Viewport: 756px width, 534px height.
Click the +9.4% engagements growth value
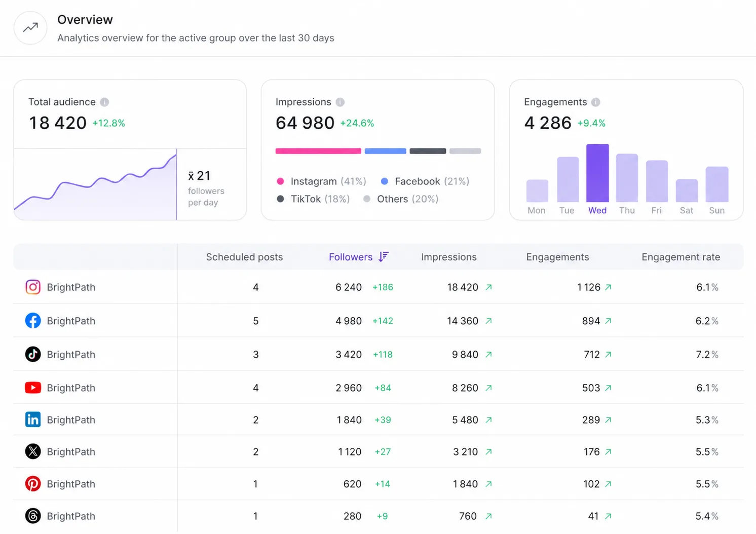[x=591, y=123]
